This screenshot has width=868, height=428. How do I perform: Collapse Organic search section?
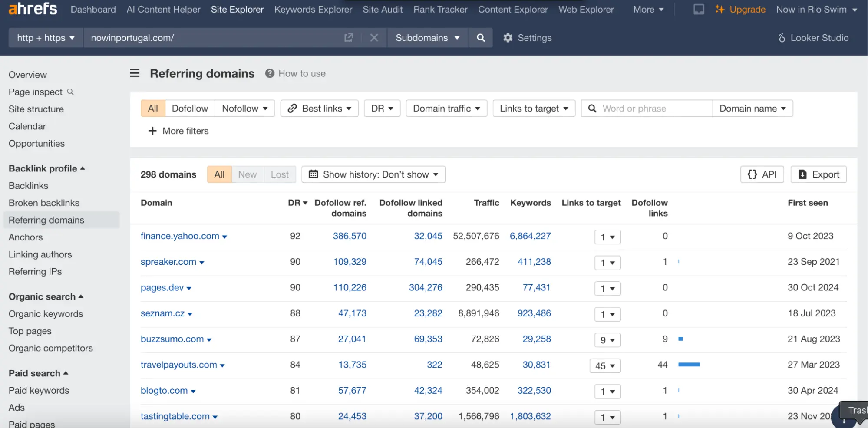[46, 296]
